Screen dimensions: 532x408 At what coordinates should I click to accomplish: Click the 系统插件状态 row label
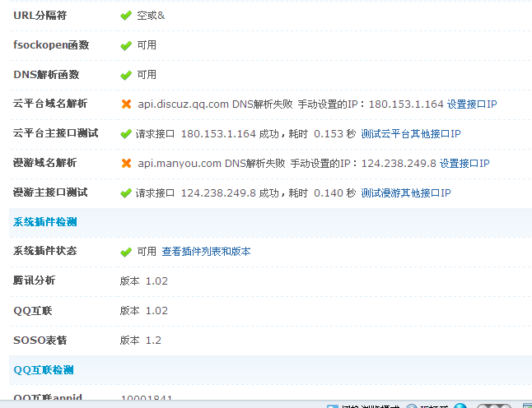pyautogui.click(x=45, y=251)
